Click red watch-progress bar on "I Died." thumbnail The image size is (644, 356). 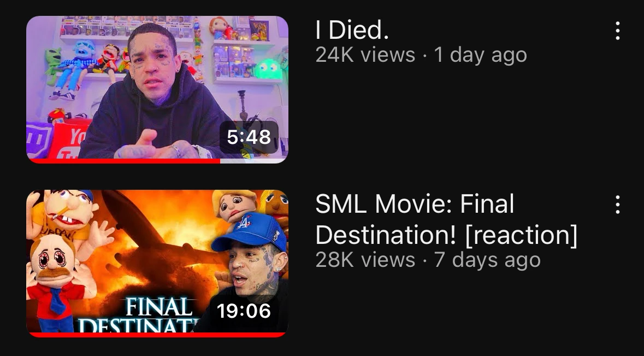pyautogui.click(x=123, y=161)
